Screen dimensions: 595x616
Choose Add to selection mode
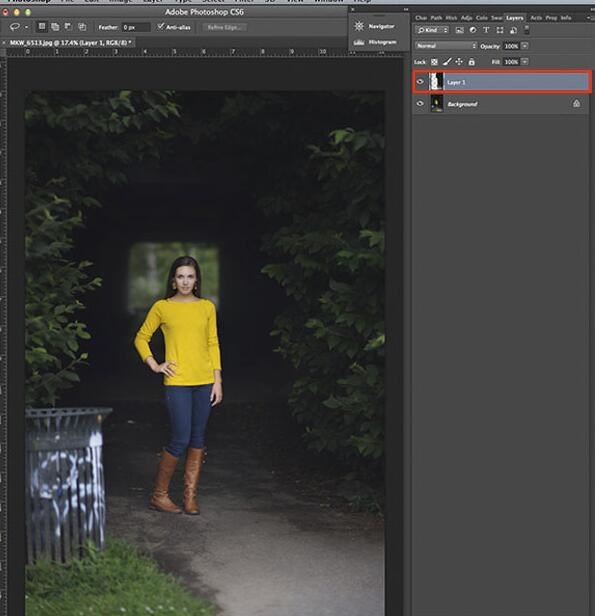55,27
